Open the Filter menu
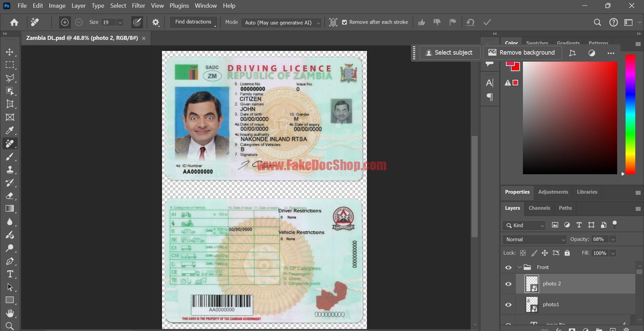644x331 pixels. (139, 6)
